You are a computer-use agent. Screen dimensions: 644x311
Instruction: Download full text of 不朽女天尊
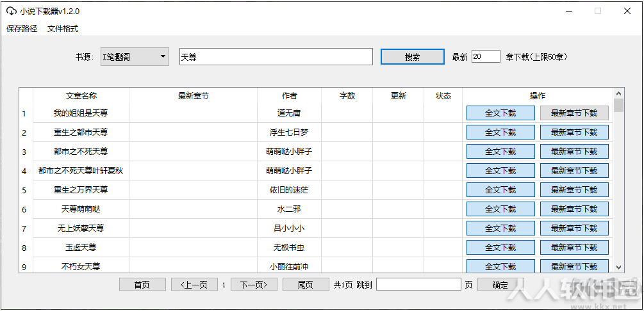(x=500, y=266)
